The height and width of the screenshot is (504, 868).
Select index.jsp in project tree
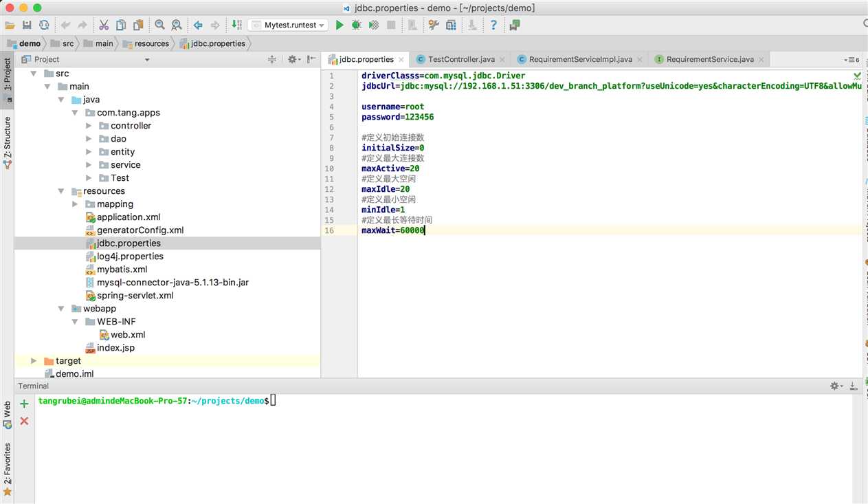click(x=115, y=348)
